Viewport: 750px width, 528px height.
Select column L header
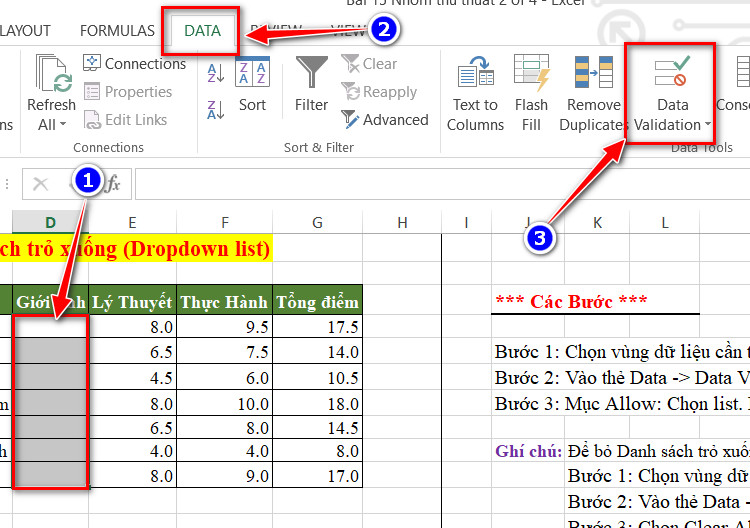click(665, 222)
